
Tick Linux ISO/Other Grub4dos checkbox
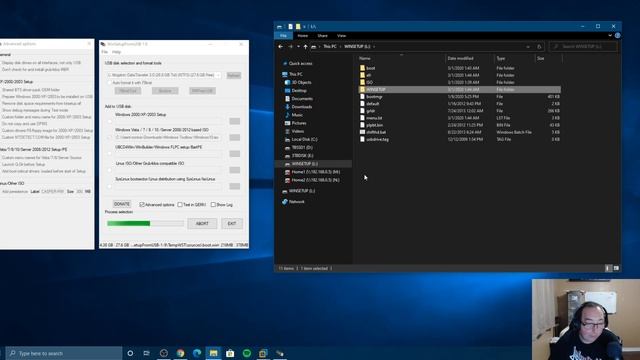click(109, 170)
